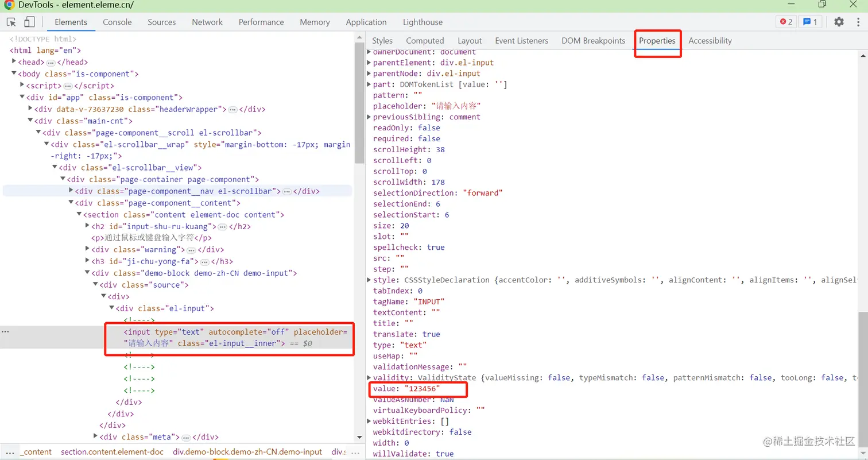Viewport: 868px width, 460px height.
Task: Expand the parentElement property
Action: click(369, 63)
